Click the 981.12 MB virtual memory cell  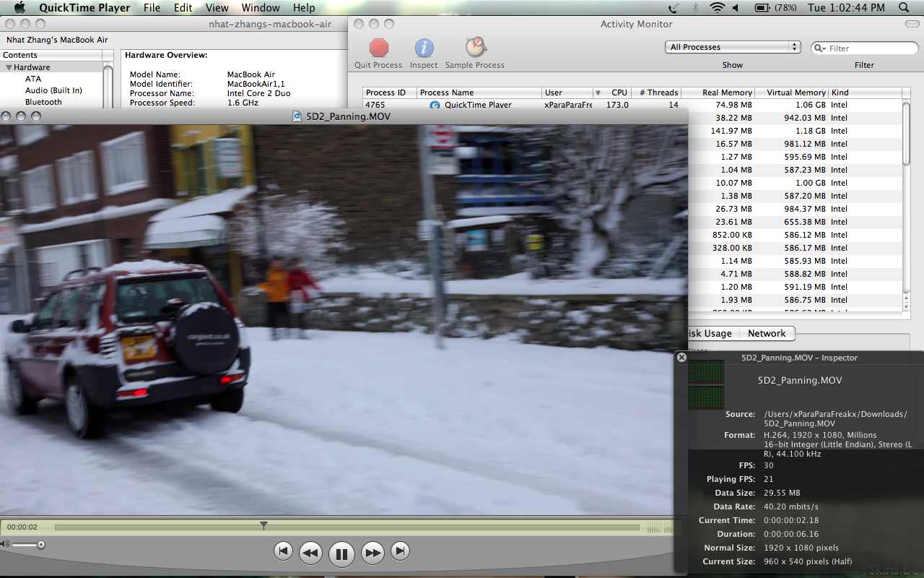(805, 144)
